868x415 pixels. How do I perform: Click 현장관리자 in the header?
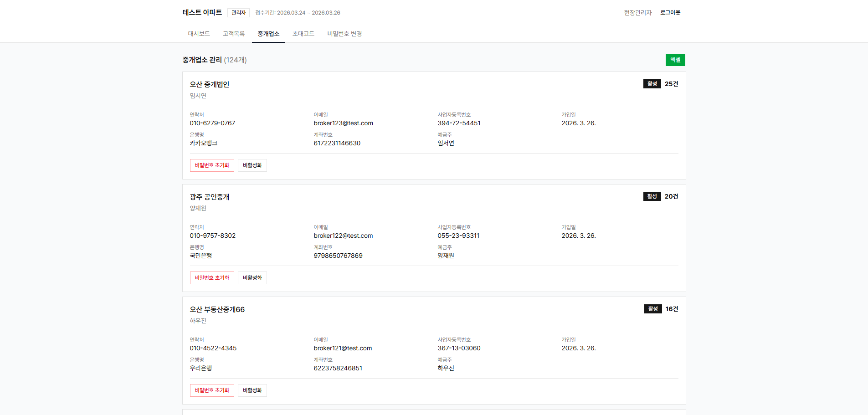[637, 13]
